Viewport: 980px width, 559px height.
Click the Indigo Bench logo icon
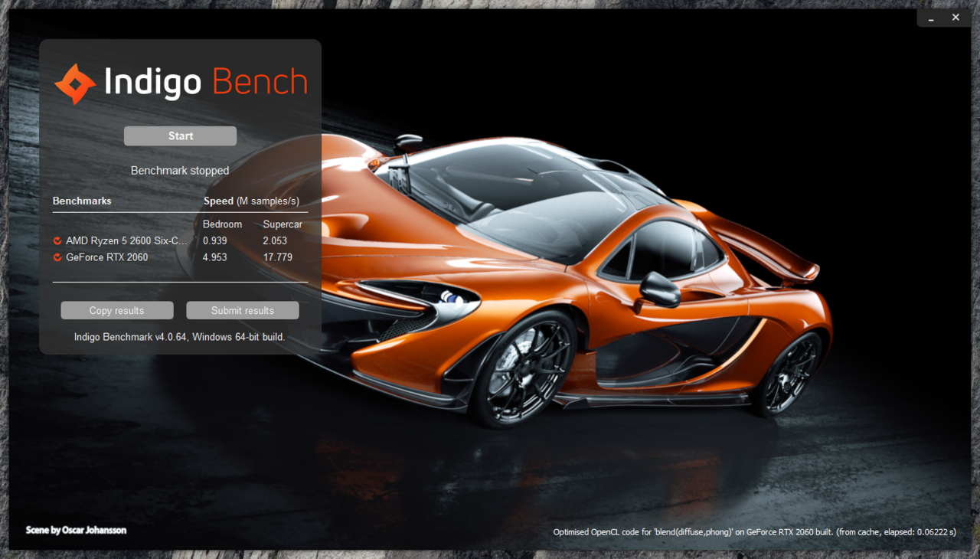click(x=75, y=84)
